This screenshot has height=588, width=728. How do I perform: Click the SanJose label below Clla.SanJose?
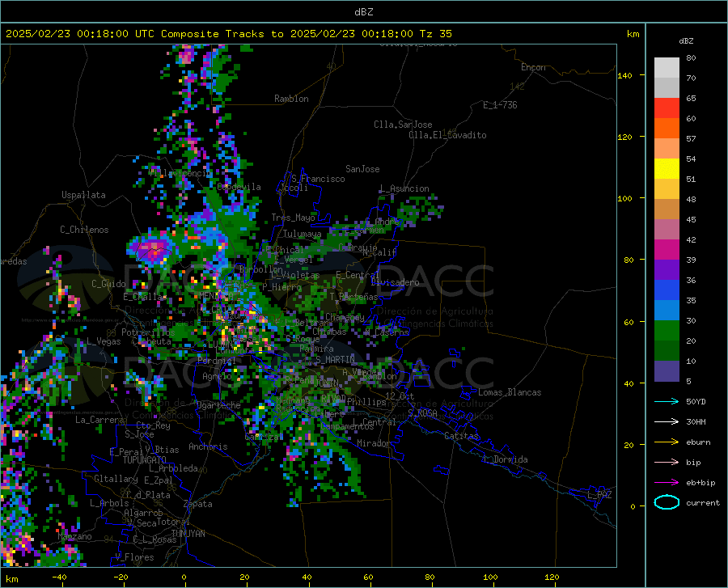362,169
